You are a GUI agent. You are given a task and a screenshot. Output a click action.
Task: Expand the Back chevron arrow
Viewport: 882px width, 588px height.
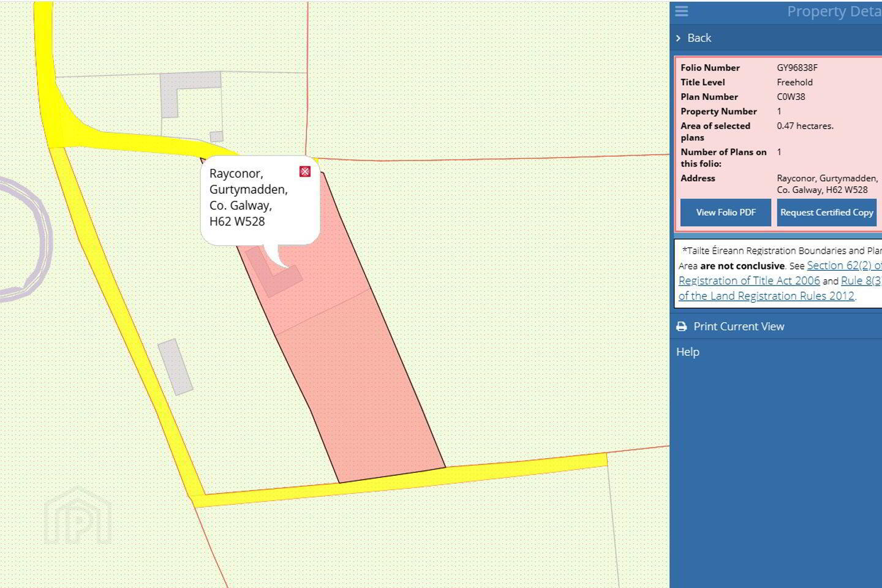(678, 38)
